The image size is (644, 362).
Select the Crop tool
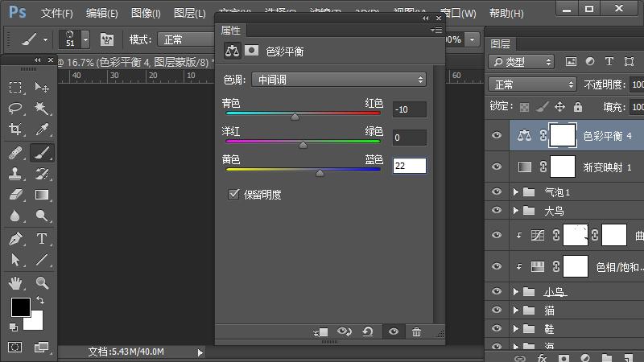(15, 129)
